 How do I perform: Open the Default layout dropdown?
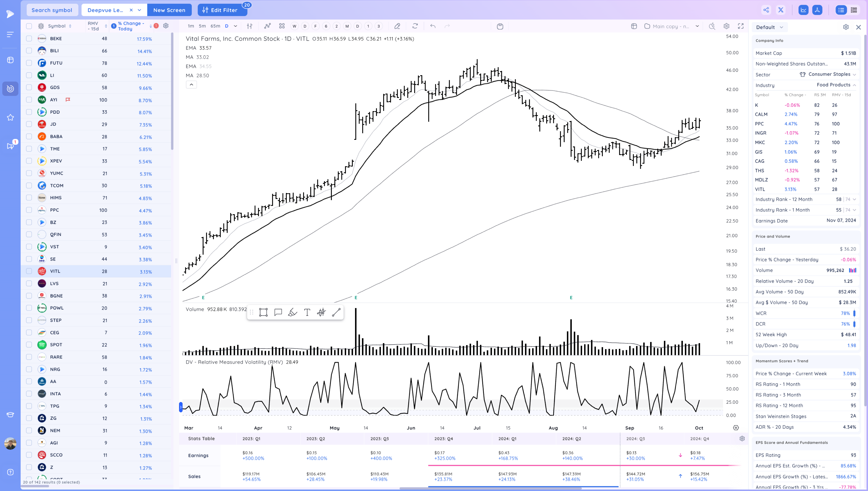[769, 27]
